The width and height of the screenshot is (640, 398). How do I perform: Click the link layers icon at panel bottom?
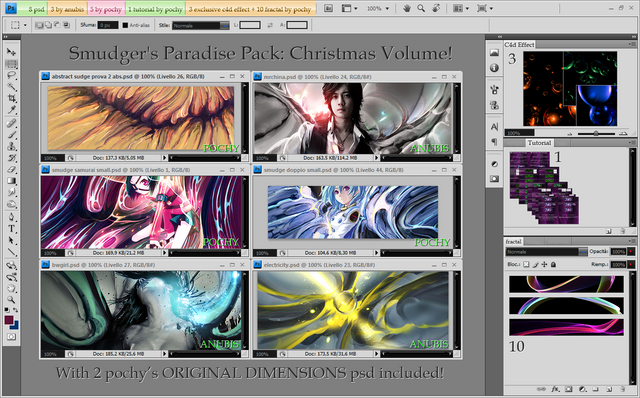(541, 390)
